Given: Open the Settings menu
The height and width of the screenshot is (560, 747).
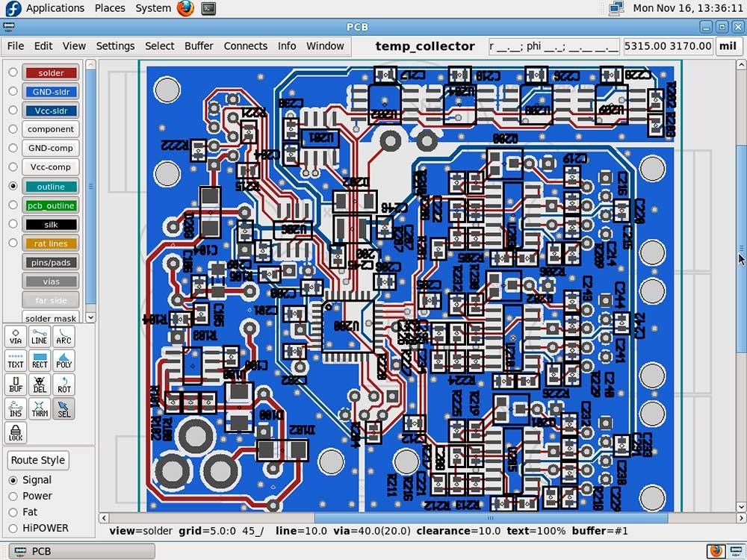Looking at the screenshot, I should (115, 46).
